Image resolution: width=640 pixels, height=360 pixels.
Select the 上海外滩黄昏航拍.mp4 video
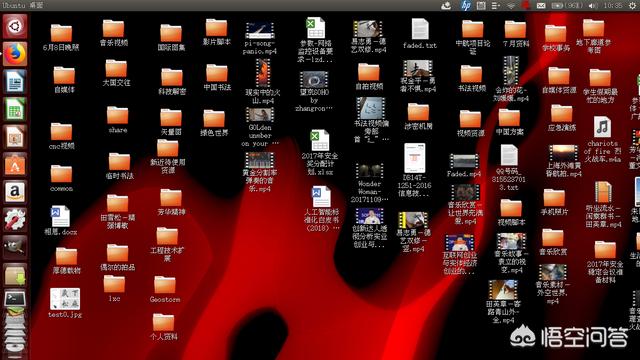pos(564,161)
